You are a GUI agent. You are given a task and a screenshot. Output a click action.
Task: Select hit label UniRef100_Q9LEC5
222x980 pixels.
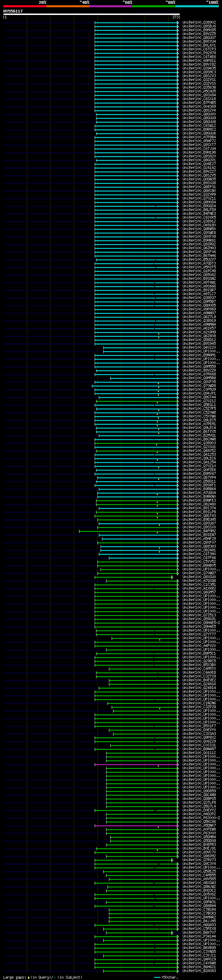point(199,420)
